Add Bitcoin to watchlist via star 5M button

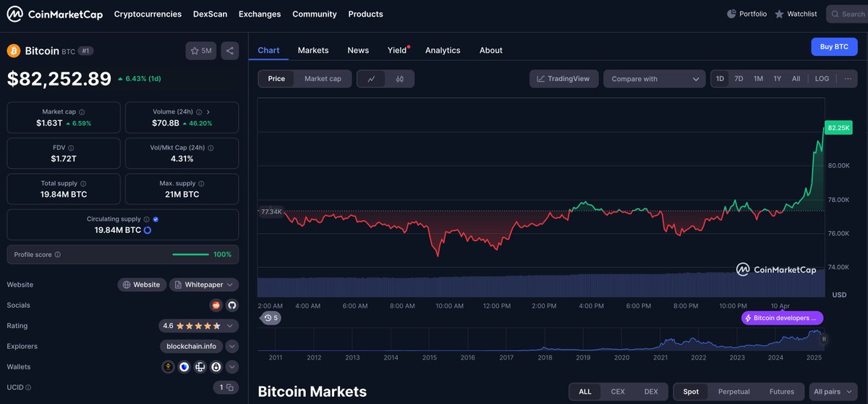pyautogui.click(x=200, y=51)
